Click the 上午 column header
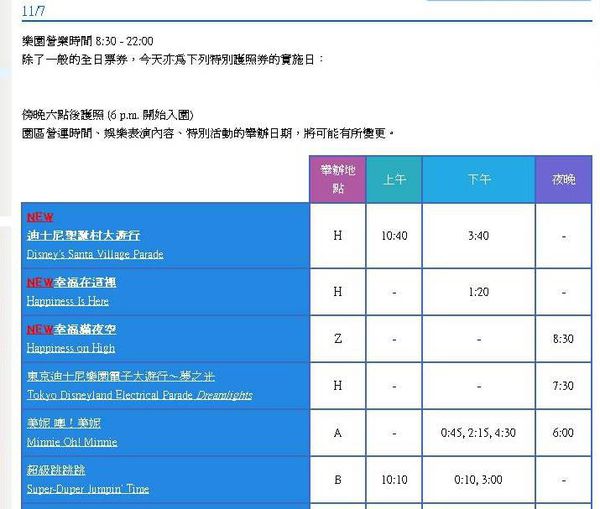Screen dimensions: 600x509 click(394, 179)
